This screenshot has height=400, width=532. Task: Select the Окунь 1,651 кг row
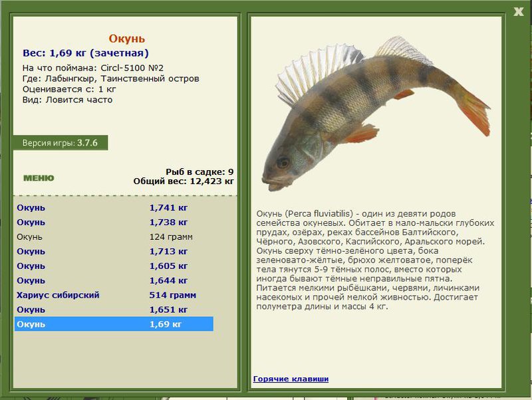(114, 310)
